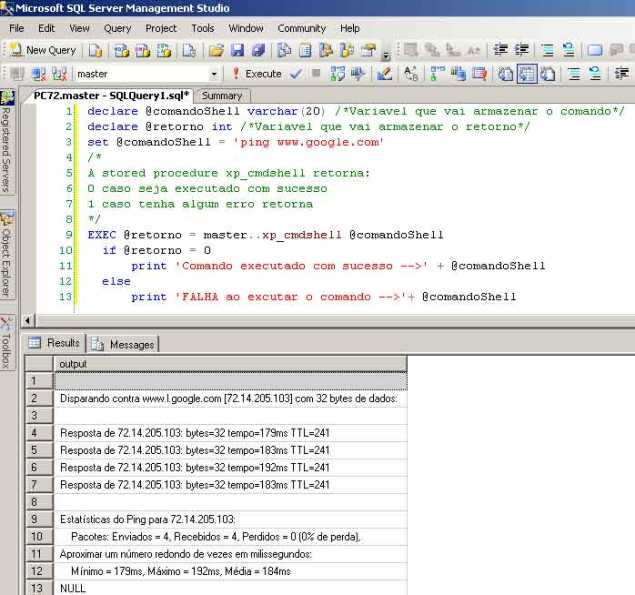The height and width of the screenshot is (595, 635).
Task: Click the New Query toolbar button
Action: [x=43, y=49]
